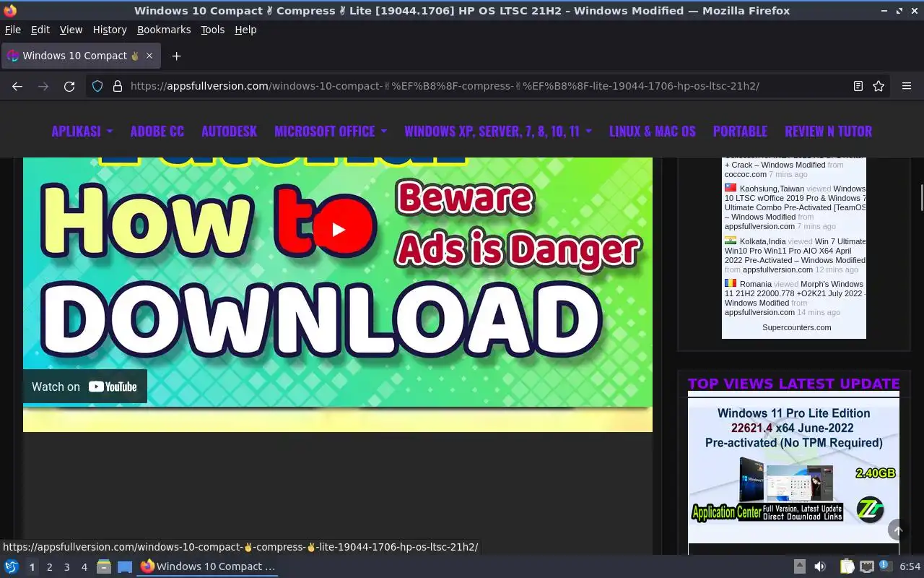This screenshot has height=578, width=924.
Task: Switch to workspace 2
Action: 49,567
